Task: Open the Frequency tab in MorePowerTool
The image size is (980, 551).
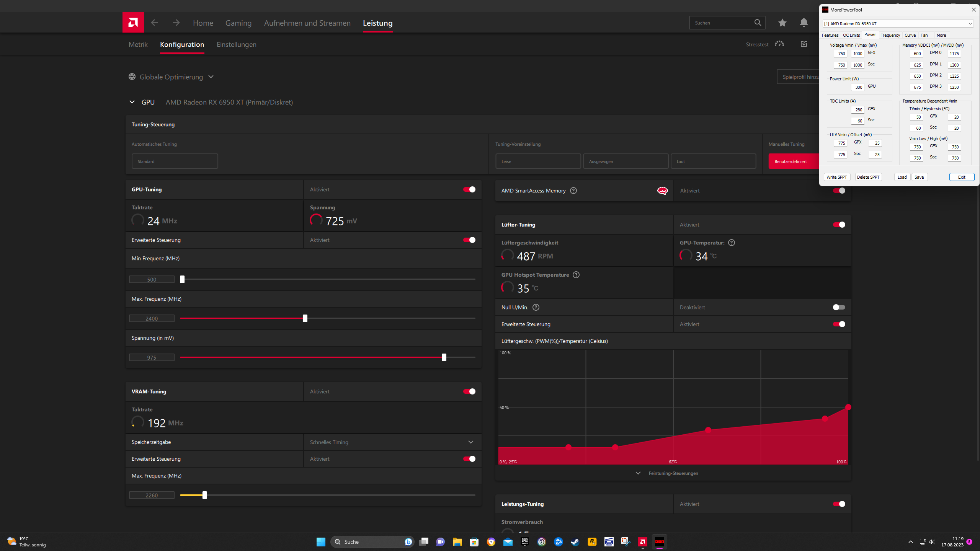Action: pyautogui.click(x=890, y=35)
